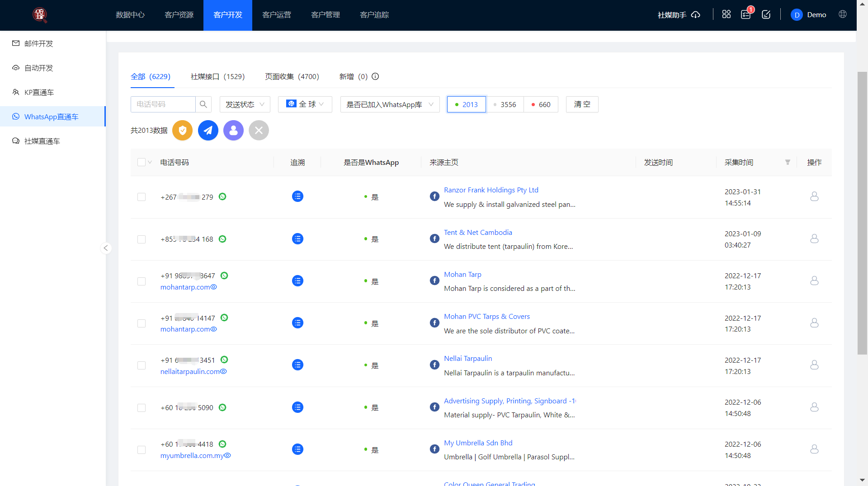This screenshot has height=486, width=868.
Task: Check the Nellai Tarpaulin row checkbox
Action: pyautogui.click(x=142, y=365)
